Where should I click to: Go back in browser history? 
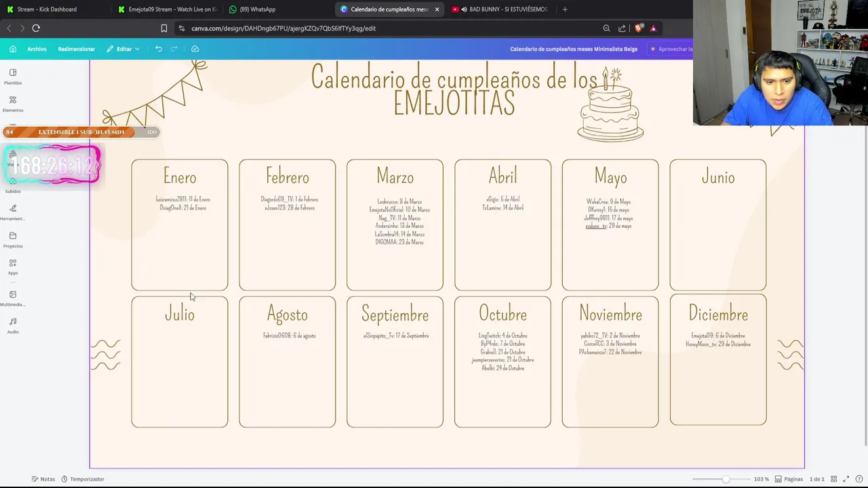[9, 28]
